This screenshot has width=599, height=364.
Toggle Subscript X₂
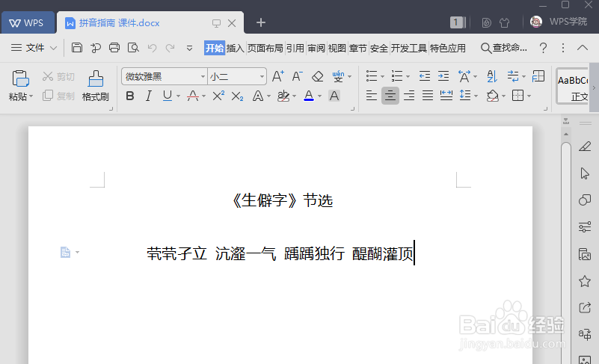pos(237,96)
